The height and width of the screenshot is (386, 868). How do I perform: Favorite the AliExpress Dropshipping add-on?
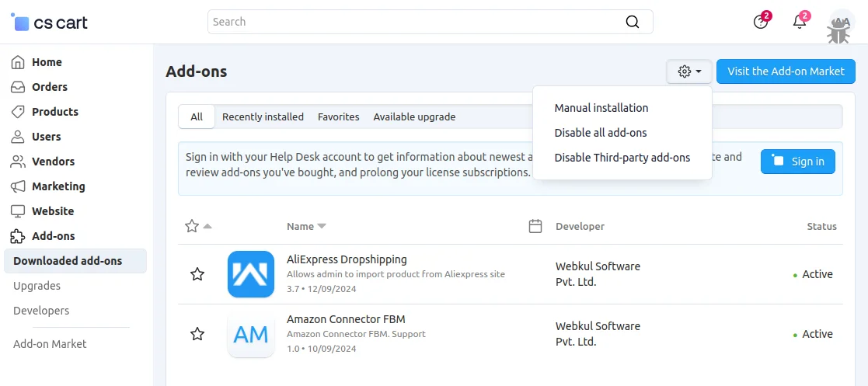tap(197, 274)
